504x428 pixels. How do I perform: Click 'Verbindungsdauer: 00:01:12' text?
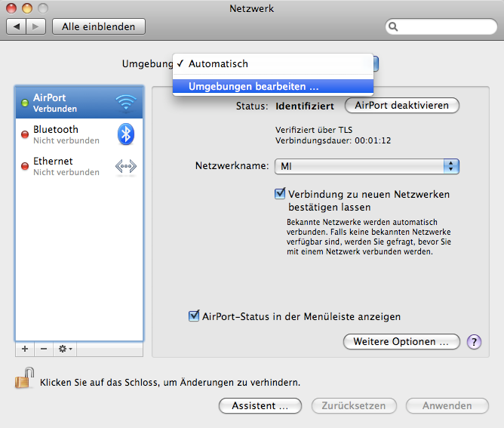(333, 140)
